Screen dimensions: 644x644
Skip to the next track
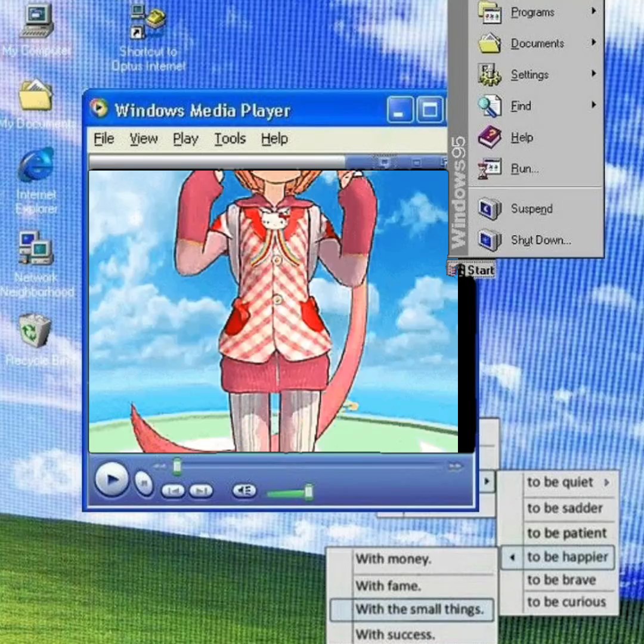coord(201,491)
